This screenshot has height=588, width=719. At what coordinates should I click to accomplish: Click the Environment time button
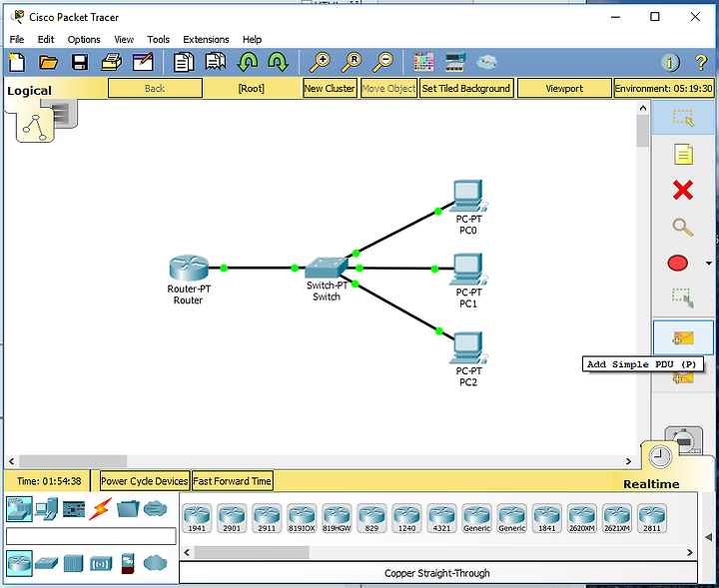(x=663, y=88)
